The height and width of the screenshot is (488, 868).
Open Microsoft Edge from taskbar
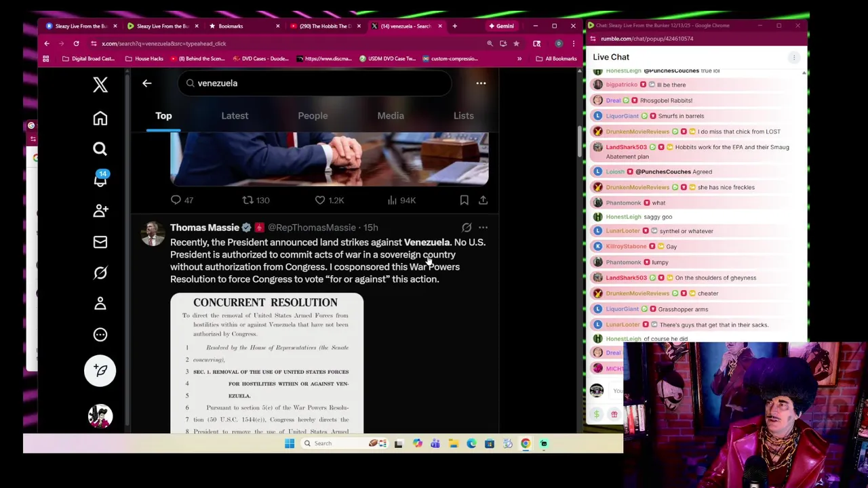click(471, 443)
